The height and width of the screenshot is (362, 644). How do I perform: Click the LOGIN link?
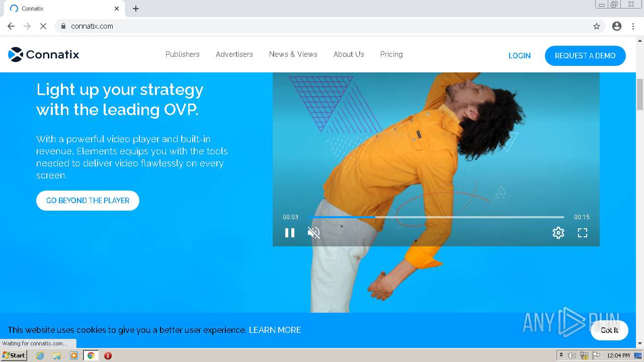pos(520,56)
